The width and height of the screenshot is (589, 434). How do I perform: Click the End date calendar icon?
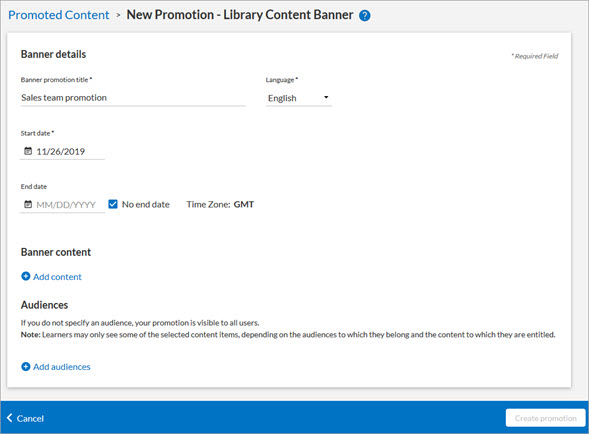tap(28, 204)
